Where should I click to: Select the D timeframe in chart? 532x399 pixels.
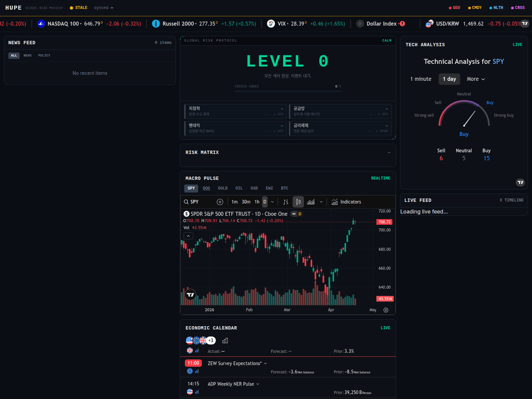265,202
